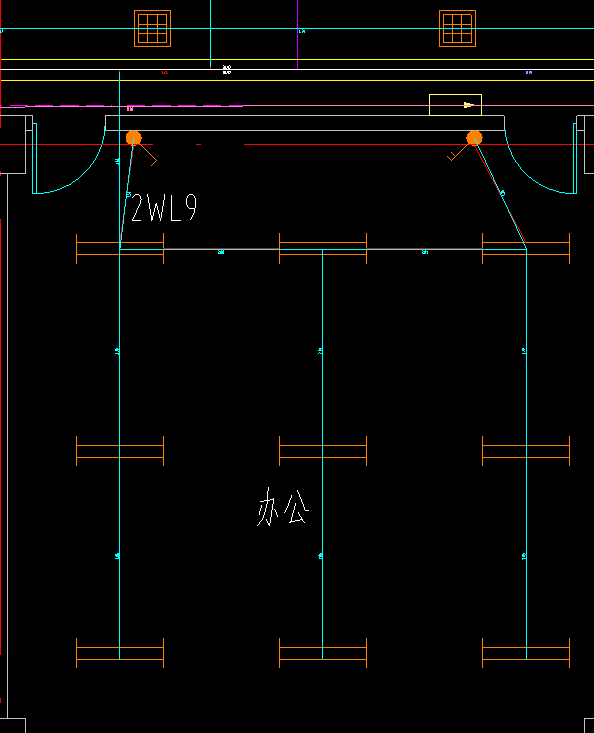
Task: Select bottom-row right fluorescent light fixture
Action: click(526, 653)
